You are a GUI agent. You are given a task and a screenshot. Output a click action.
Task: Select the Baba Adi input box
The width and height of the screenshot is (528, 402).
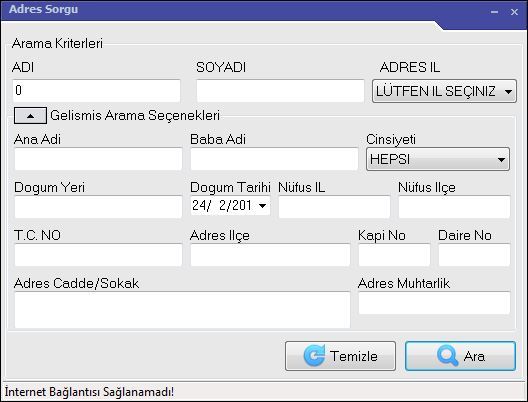click(274, 159)
